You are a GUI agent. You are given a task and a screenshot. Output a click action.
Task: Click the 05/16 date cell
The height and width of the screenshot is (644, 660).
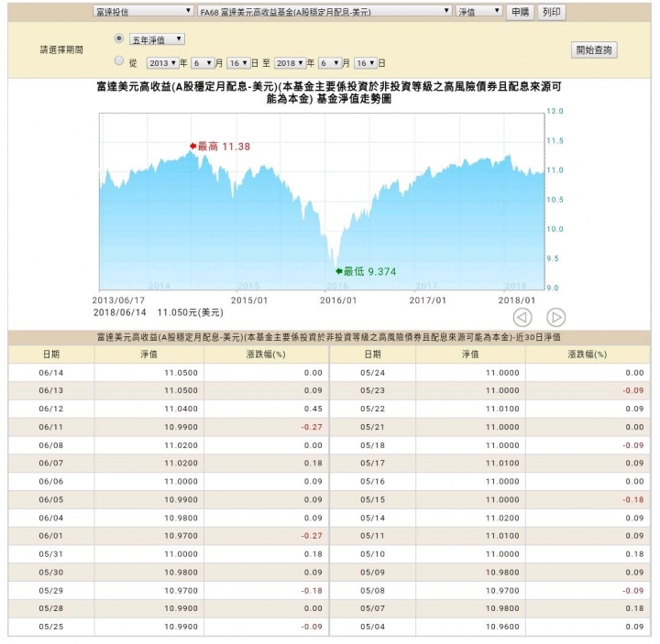[x=372, y=481]
